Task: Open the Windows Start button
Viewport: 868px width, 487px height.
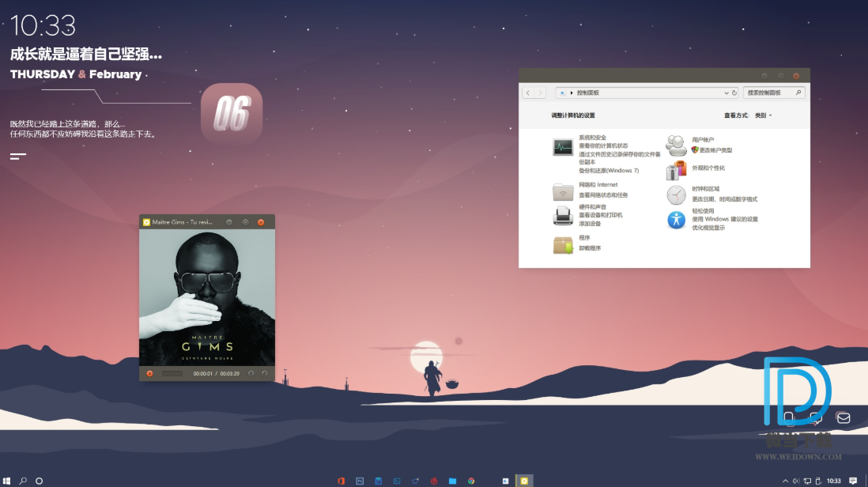Action: coord(6,481)
